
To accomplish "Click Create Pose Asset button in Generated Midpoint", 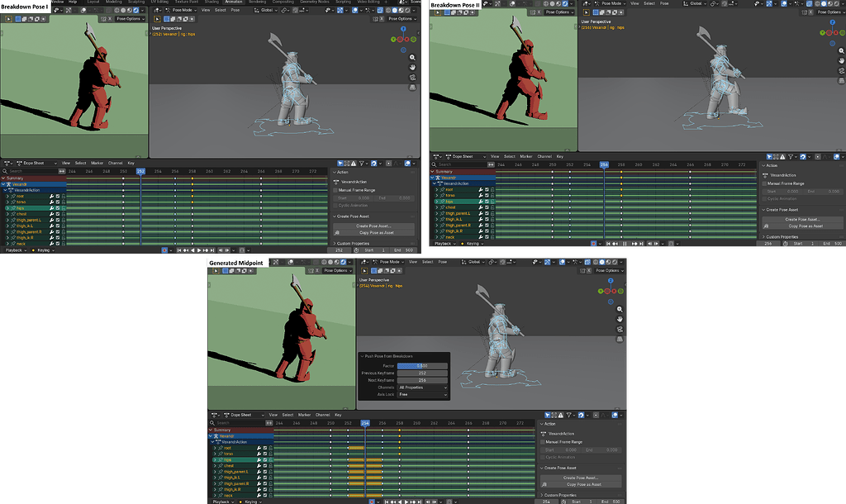I will pos(581,478).
